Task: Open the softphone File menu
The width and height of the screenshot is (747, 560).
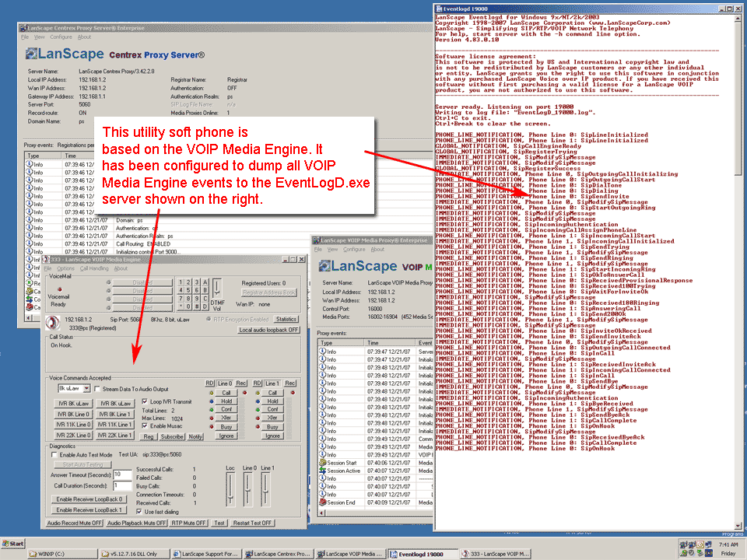Action: pyautogui.click(x=48, y=268)
